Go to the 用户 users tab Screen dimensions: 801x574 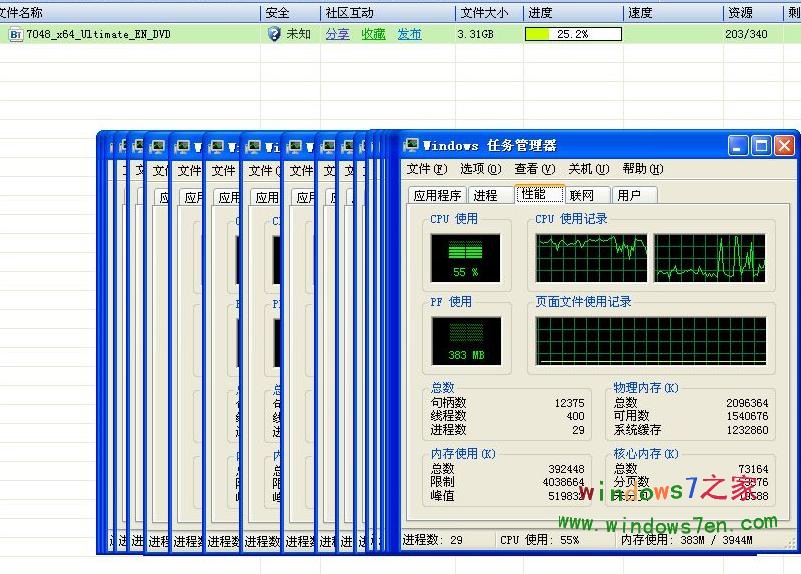(x=629, y=195)
